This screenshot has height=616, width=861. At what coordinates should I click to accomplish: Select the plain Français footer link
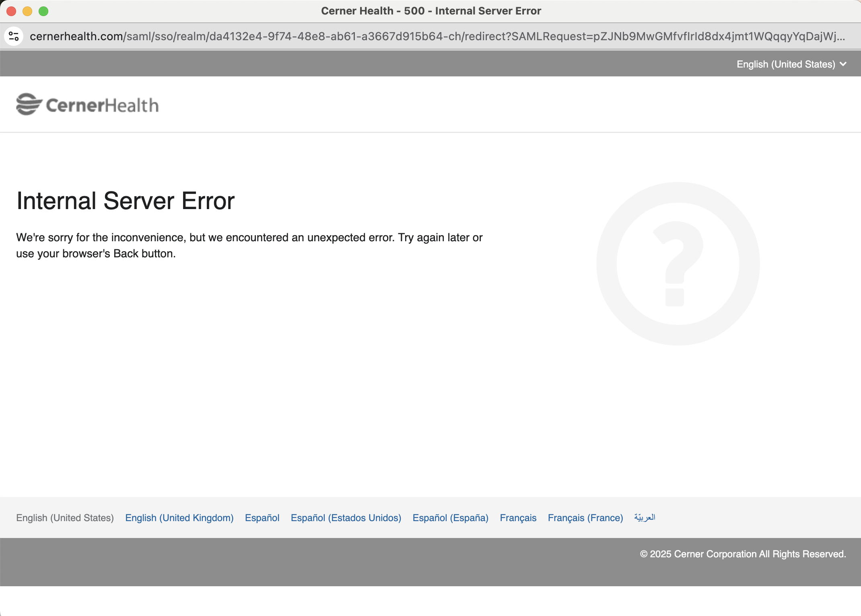point(518,518)
